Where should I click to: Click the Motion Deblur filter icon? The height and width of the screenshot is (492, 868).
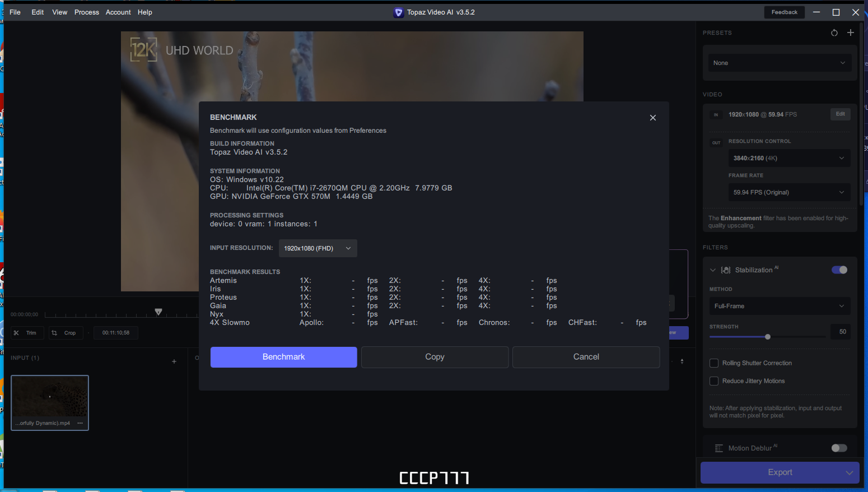719,448
